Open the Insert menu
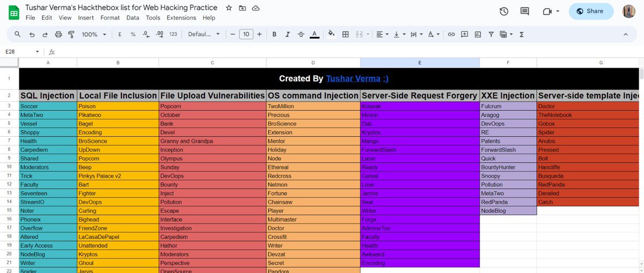644x273 pixels. click(x=86, y=18)
